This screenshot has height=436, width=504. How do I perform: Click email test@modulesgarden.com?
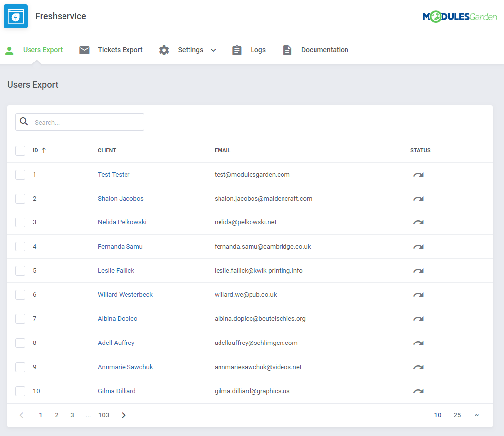(x=252, y=175)
